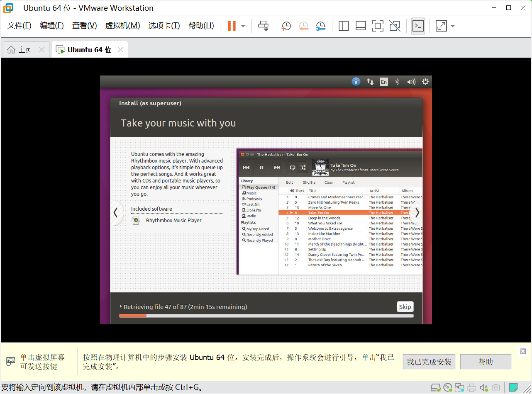Click the 我已完成安装 button
Screen dimensions: 532x394
[429, 362]
